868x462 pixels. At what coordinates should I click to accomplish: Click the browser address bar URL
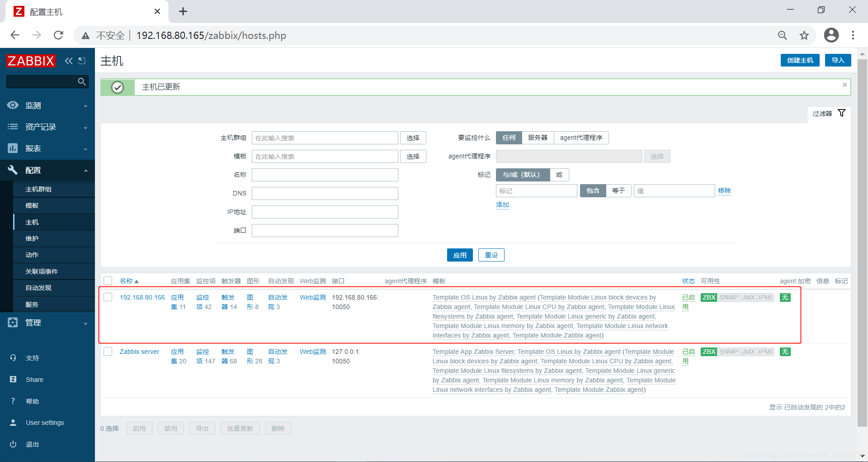[x=211, y=36]
